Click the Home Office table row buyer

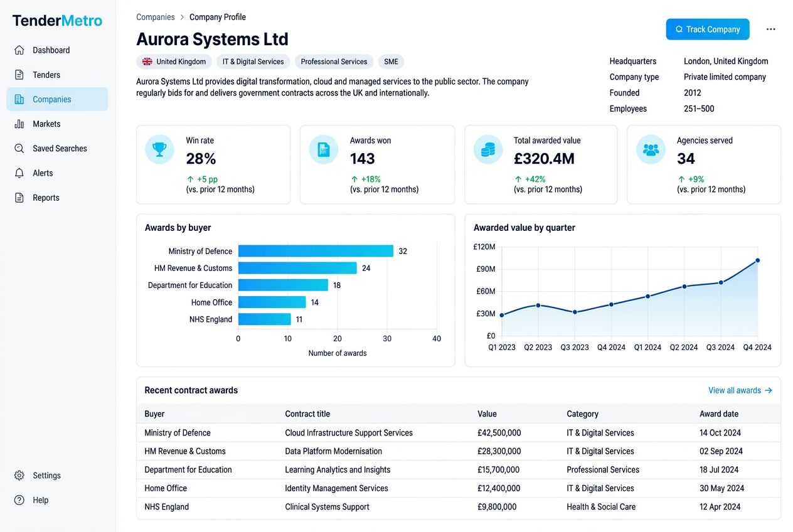tap(166, 488)
